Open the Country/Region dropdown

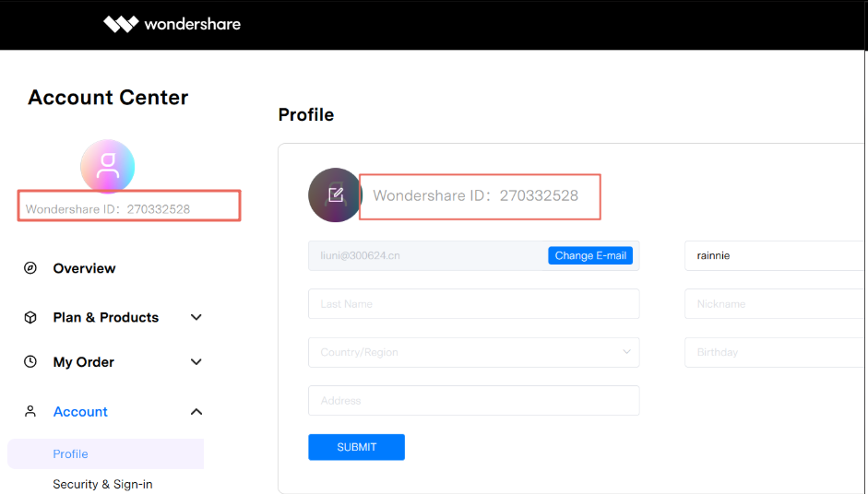[x=474, y=352]
